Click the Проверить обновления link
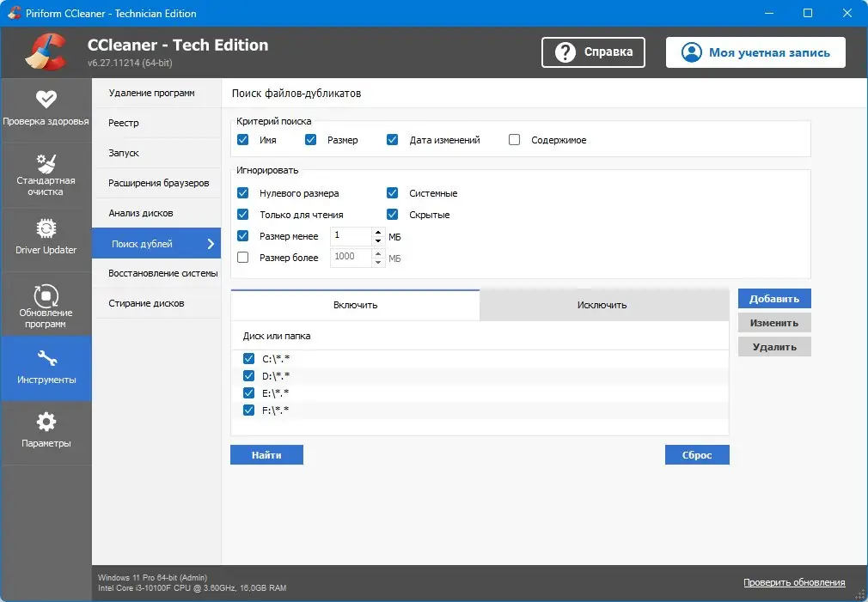868x602 pixels. coord(794,582)
